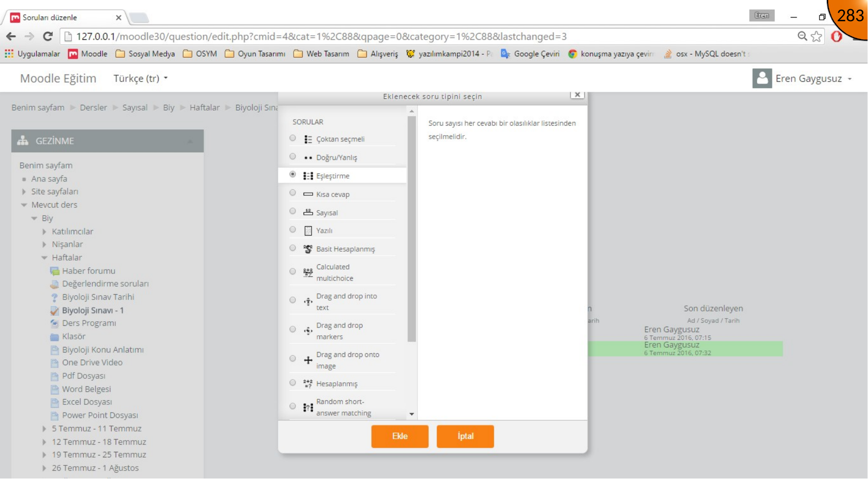868x488 pixels.
Task: Bookmark this page with star icon
Action: tap(816, 36)
